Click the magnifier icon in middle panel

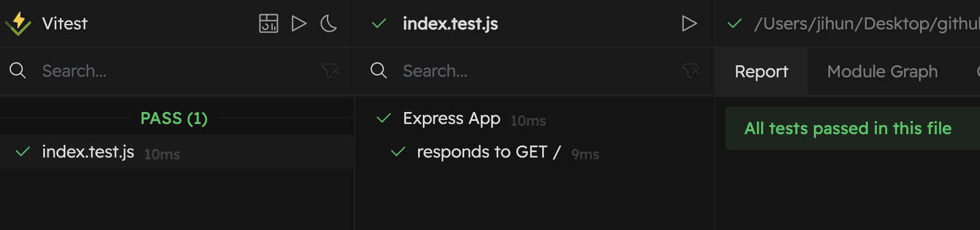coord(378,71)
